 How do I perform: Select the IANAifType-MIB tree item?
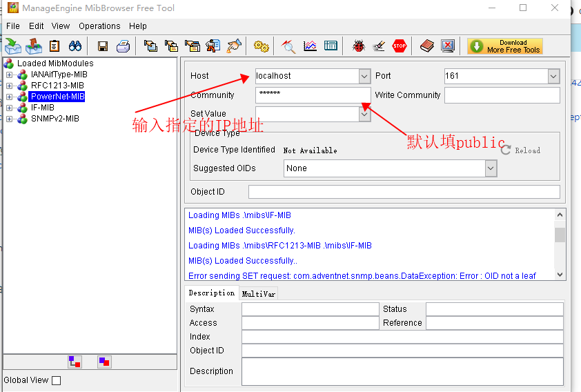pos(59,75)
